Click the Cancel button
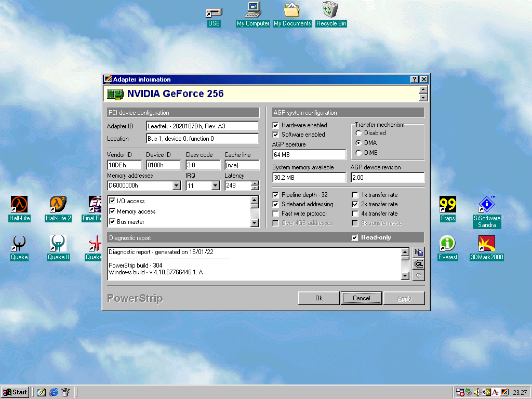Screen dimensions: 532x399 [362, 298]
